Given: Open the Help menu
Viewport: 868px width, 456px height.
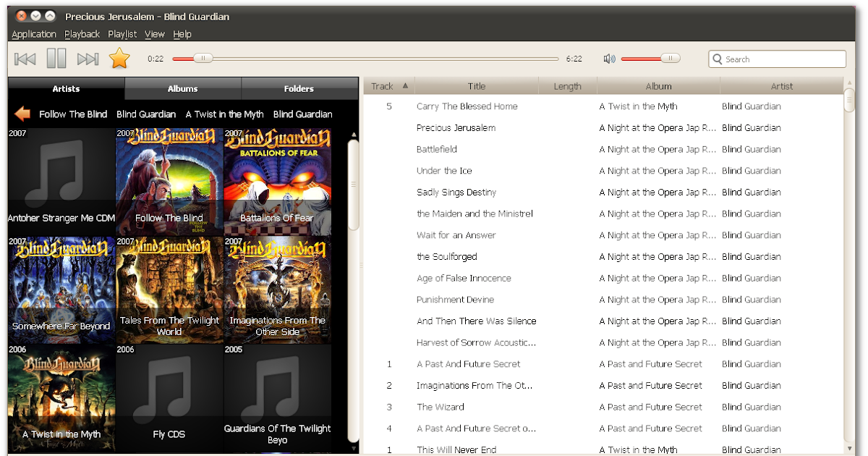Looking at the screenshot, I should [182, 34].
